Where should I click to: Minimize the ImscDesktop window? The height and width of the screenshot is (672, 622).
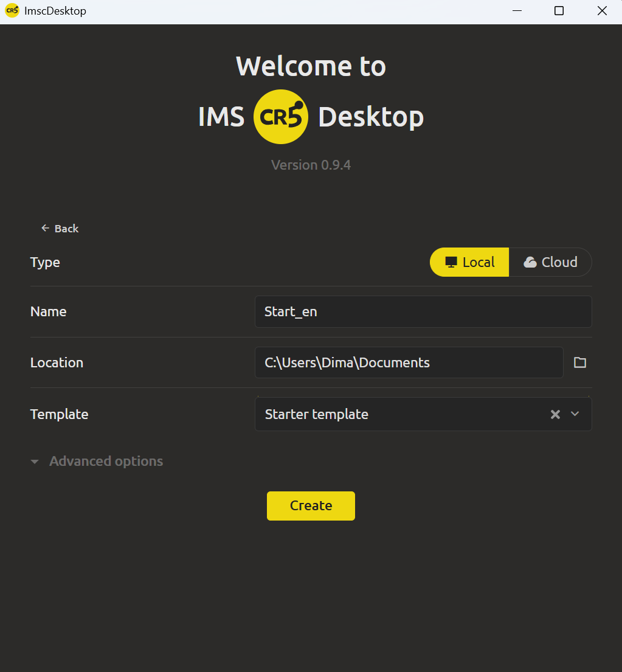[517, 11]
